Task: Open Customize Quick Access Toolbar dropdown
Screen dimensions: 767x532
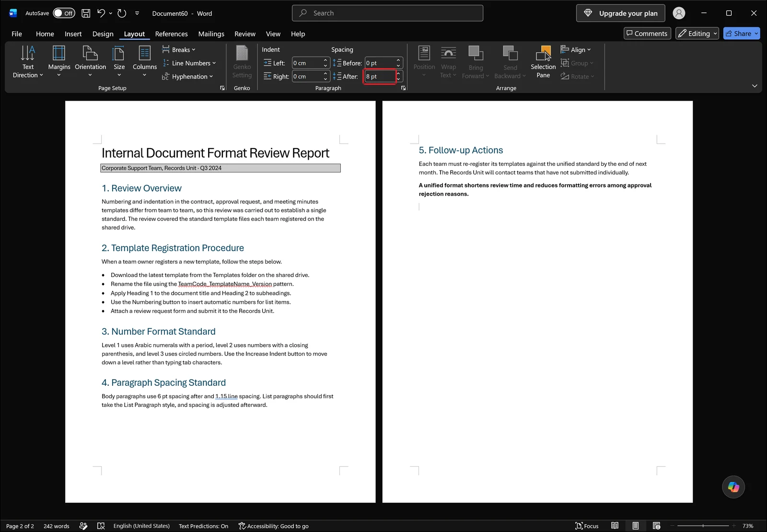Action: click(x=137, y=13)
